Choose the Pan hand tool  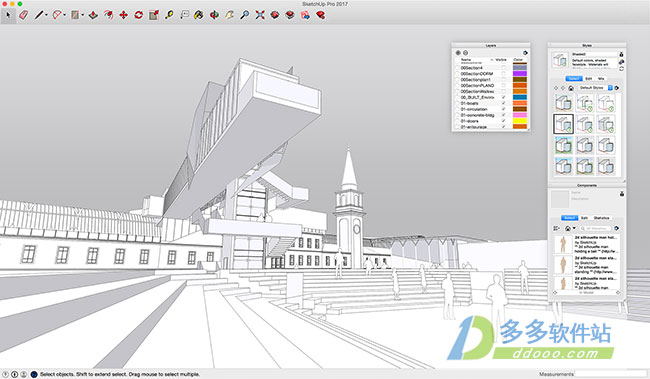(229, 15)
